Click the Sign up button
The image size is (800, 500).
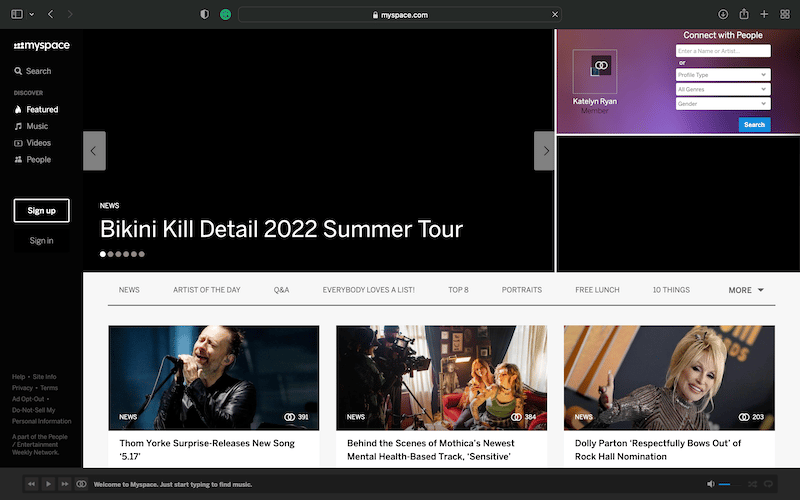(x=41, y=211)
